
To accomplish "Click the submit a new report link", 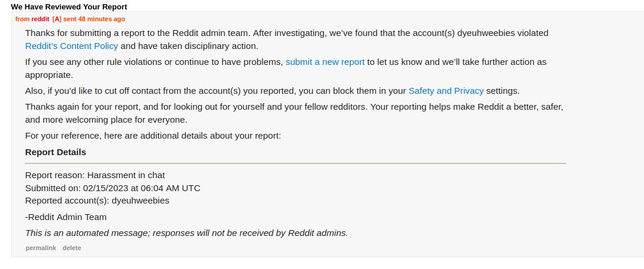I will (325, 62).
